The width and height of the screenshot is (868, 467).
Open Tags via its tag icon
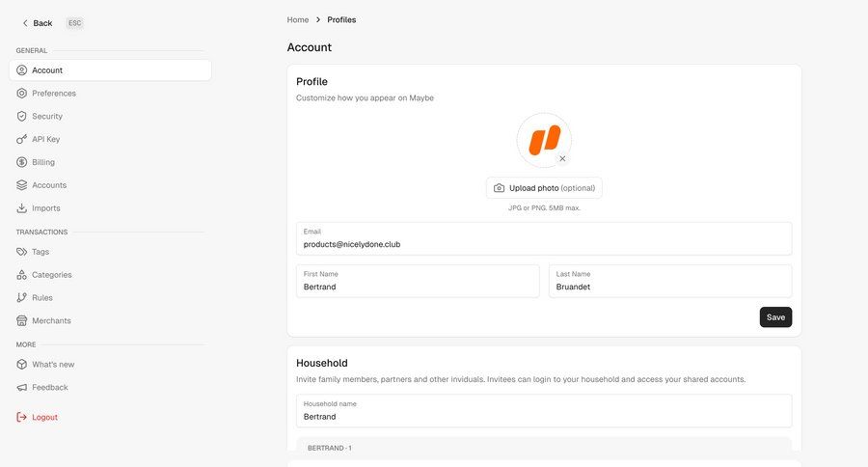pos(21,252)
